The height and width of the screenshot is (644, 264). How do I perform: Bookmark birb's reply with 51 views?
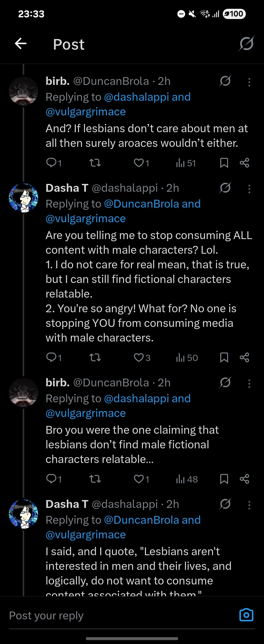pyautogui.click(x=224, y=163)
